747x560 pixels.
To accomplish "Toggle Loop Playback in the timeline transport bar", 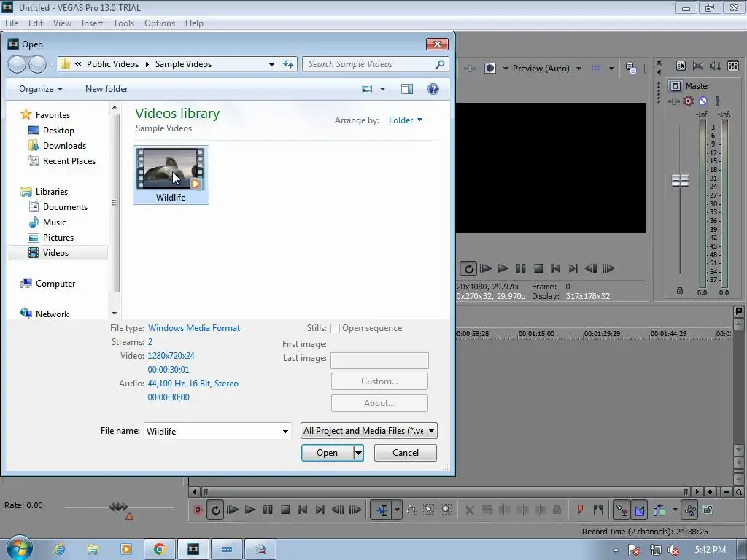I will click(215, 510).
